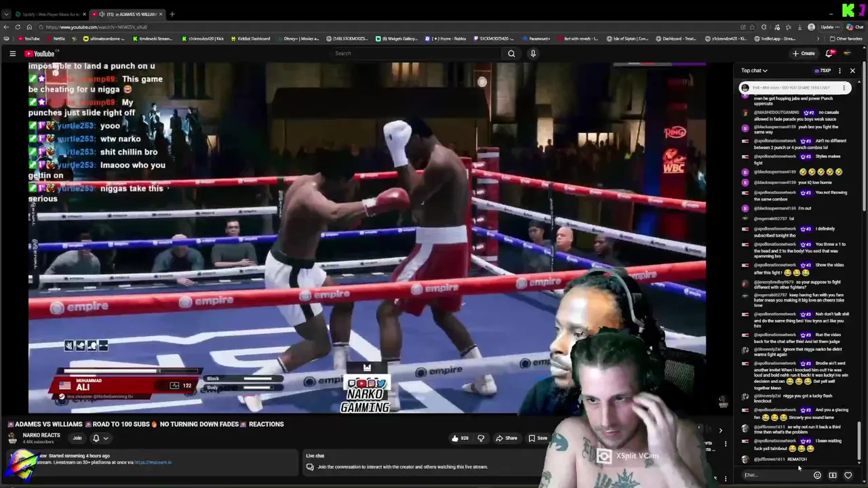Click the YouTube logo home link
Viewport: 868px width, 488px height.
click(39, 54)
